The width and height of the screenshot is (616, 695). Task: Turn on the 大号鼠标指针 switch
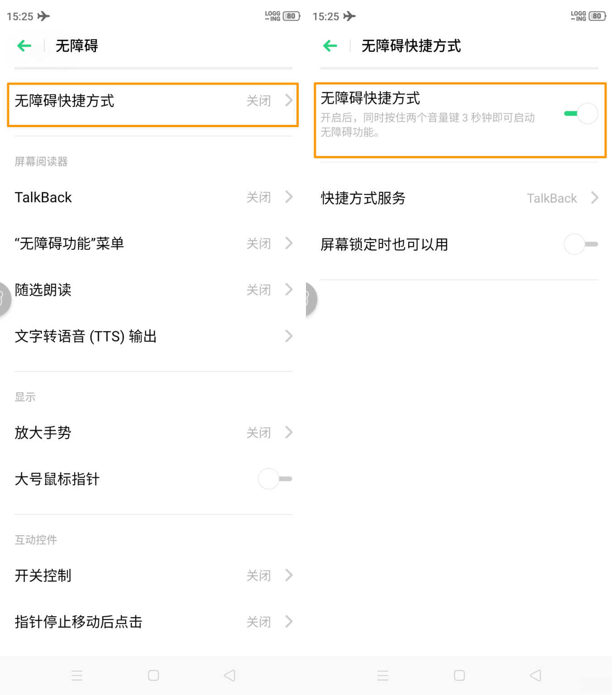click(275, 479)
